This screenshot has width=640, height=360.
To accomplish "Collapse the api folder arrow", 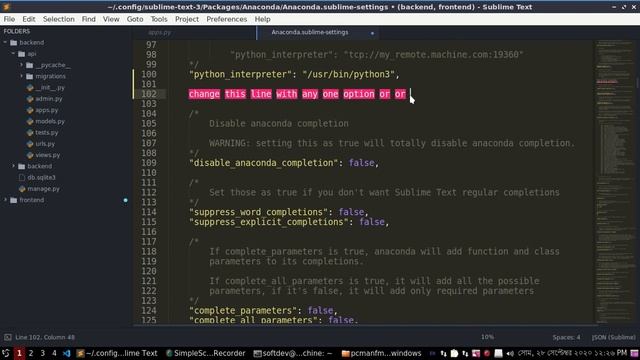I will click(x=13, y=54).
